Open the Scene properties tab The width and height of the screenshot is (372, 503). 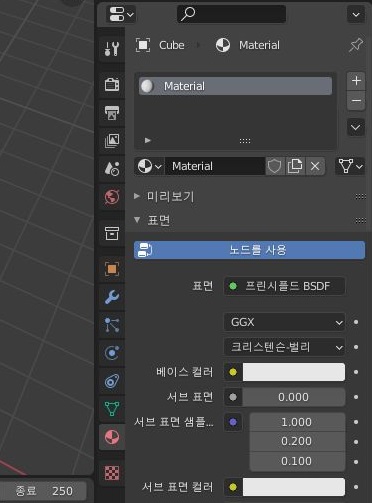point(112,169)
